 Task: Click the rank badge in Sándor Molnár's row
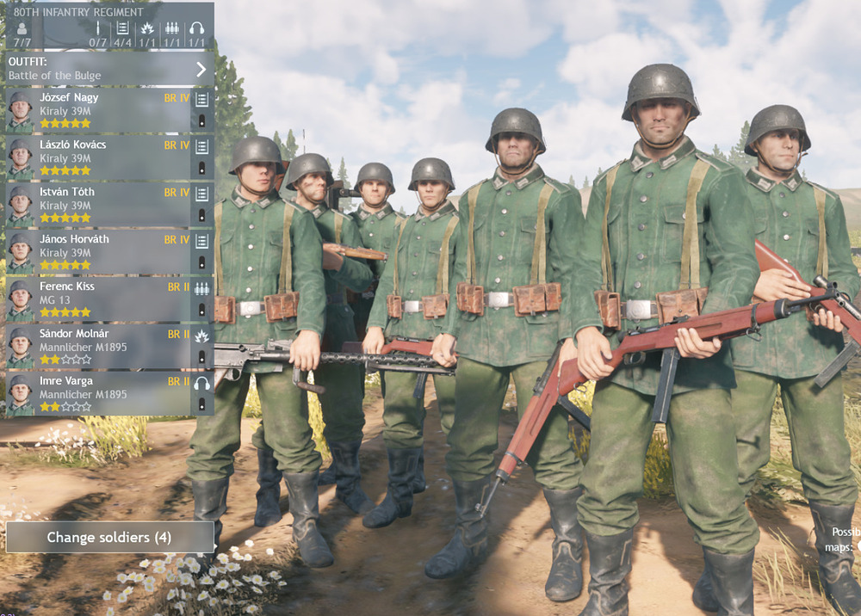[x=201, y=358]
